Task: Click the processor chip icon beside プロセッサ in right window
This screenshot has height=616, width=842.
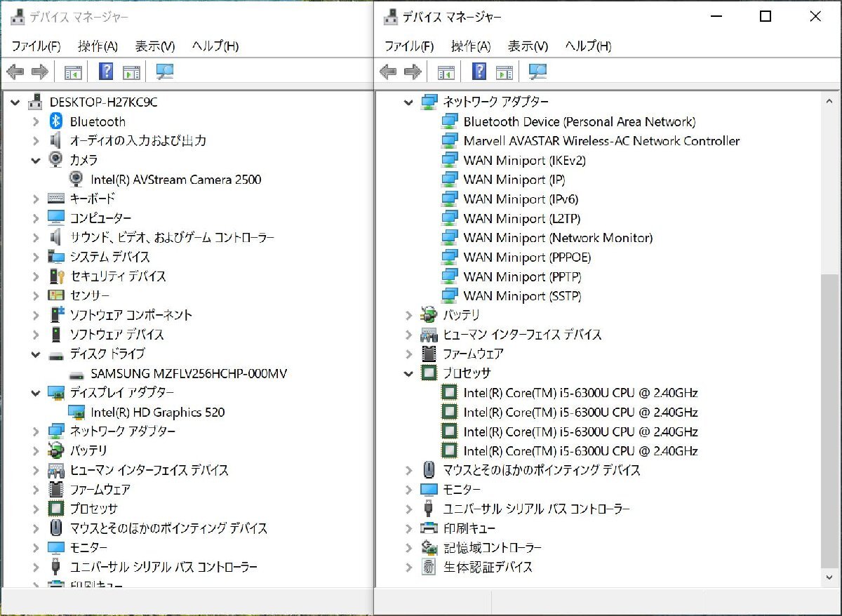Action: pos(429,373)
